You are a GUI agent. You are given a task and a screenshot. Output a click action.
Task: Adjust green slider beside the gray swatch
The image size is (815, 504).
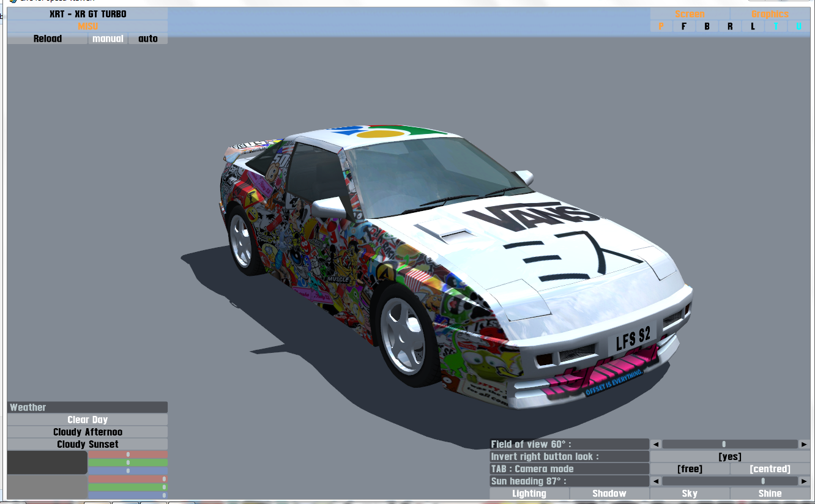pyautogui.click(x=128, y=487)
